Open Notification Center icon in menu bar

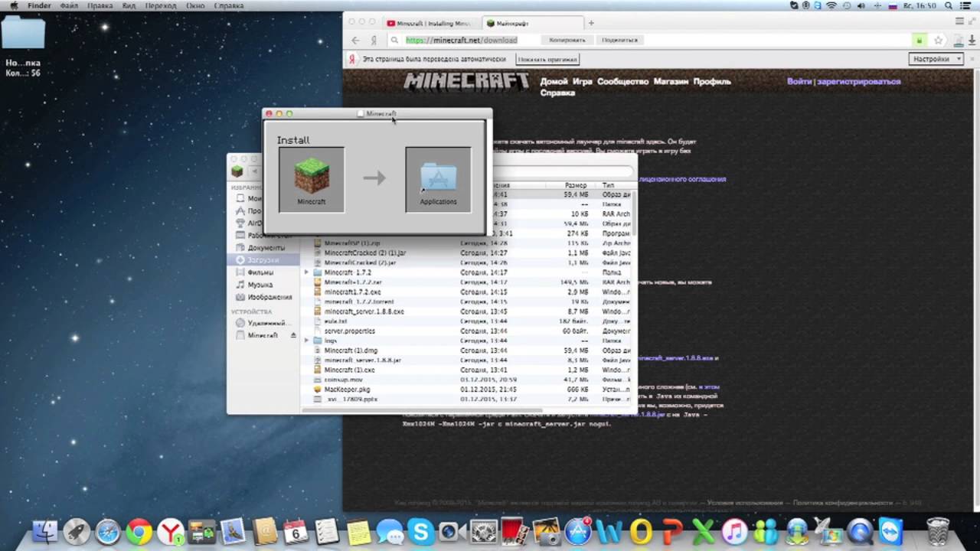[967, 5]
